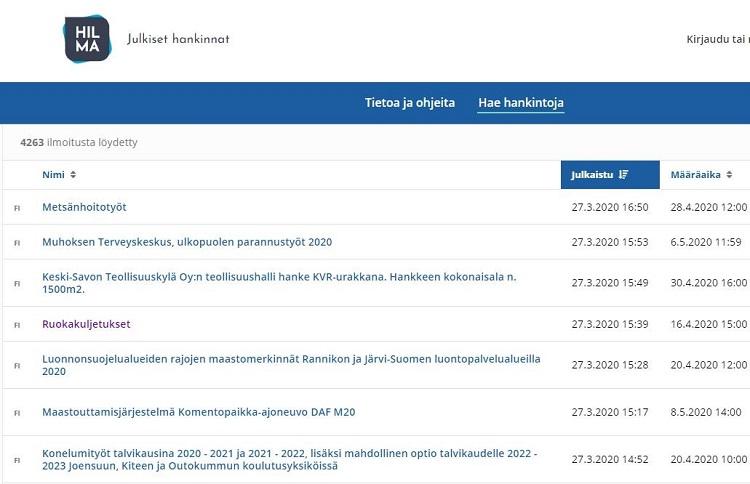Open the Metsänhoitotyöt notice
750x484 pixels.
coord(84,207)
